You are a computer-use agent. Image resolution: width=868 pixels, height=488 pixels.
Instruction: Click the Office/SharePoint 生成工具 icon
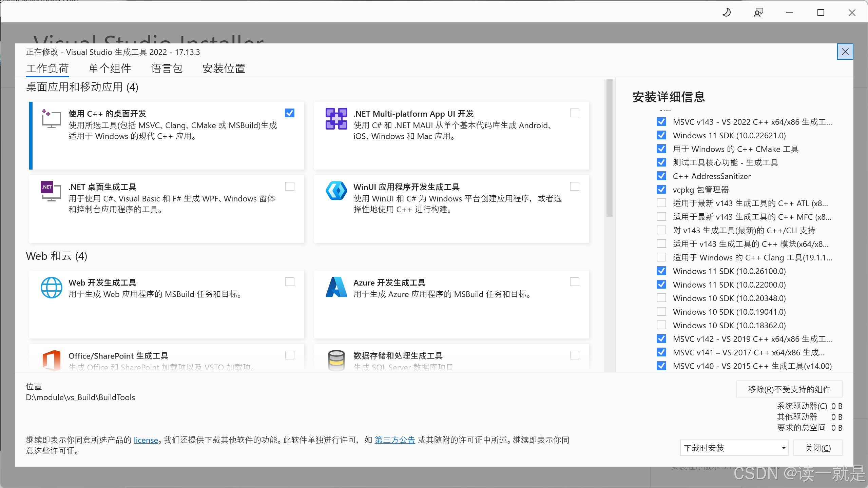point(51,360)
